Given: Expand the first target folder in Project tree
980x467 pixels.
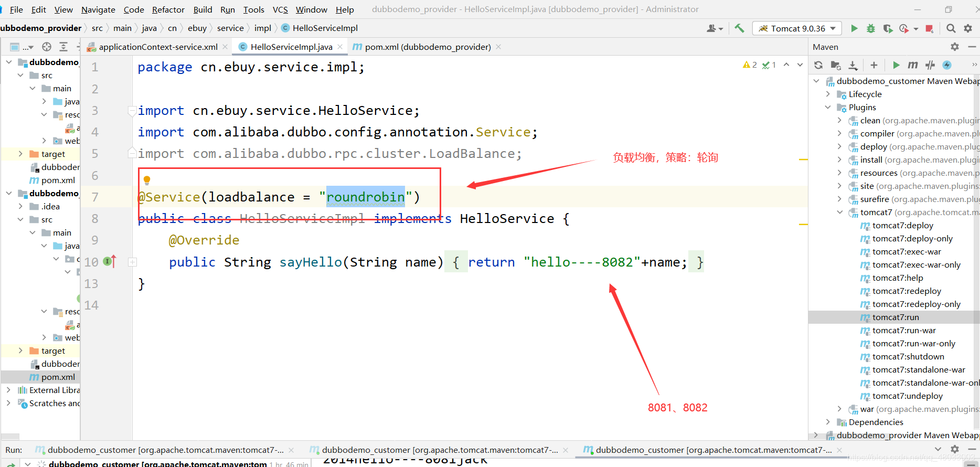Looking at the screenshot, I should coord(20,154).
